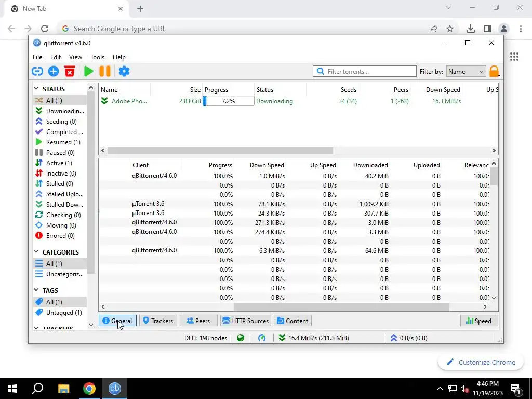Click the peers list horizontal scrollbar

341,307
